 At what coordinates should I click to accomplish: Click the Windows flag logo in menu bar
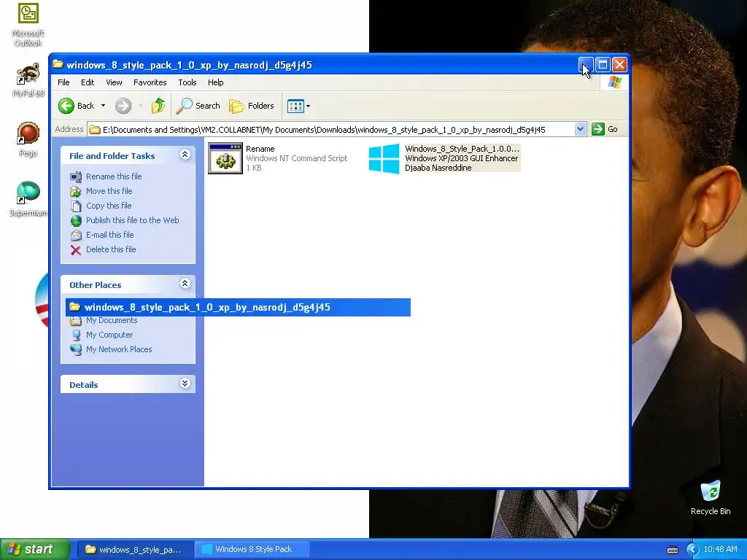[x=614, y=82]
